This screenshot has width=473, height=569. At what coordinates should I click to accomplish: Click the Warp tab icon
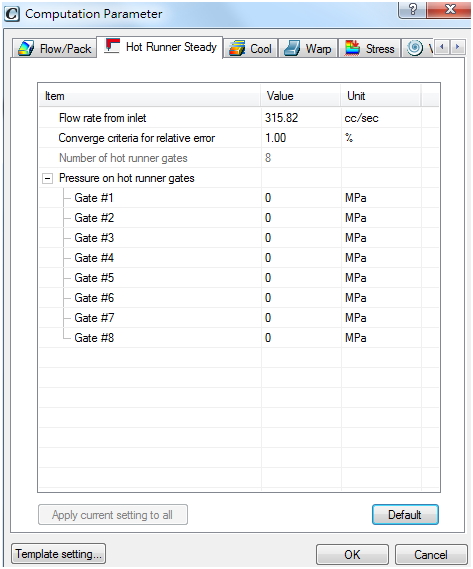292,48
